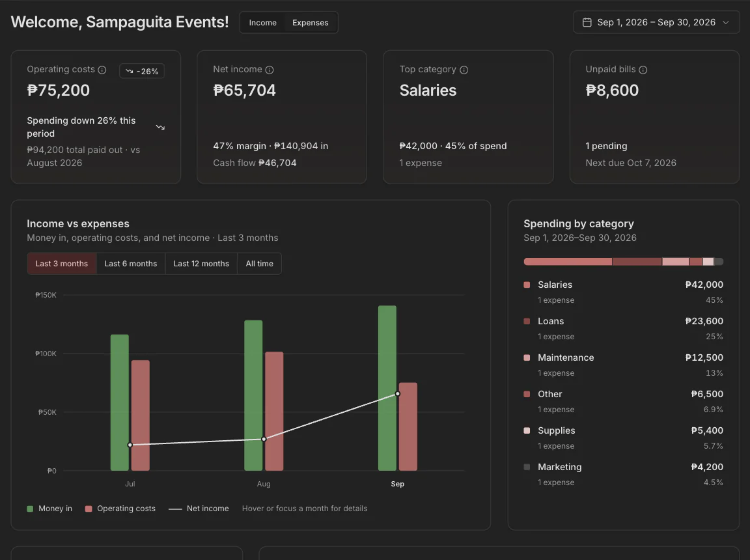Screen dimensions: 750x560
Task: Click the Salaries color swatch
Action: pos(527,285)
